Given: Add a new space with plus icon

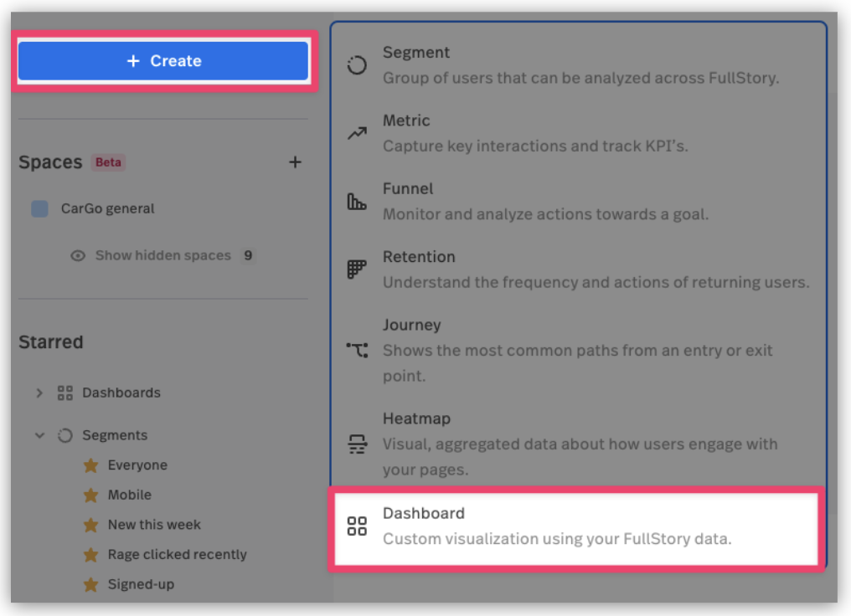Looking at the screenshot, I should (295, 162).
